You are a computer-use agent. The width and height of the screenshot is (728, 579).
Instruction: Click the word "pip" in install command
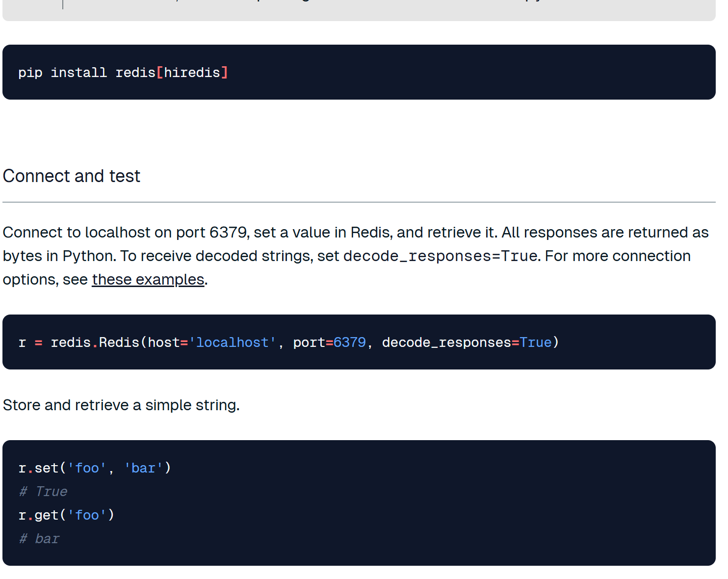coord(30,73)
